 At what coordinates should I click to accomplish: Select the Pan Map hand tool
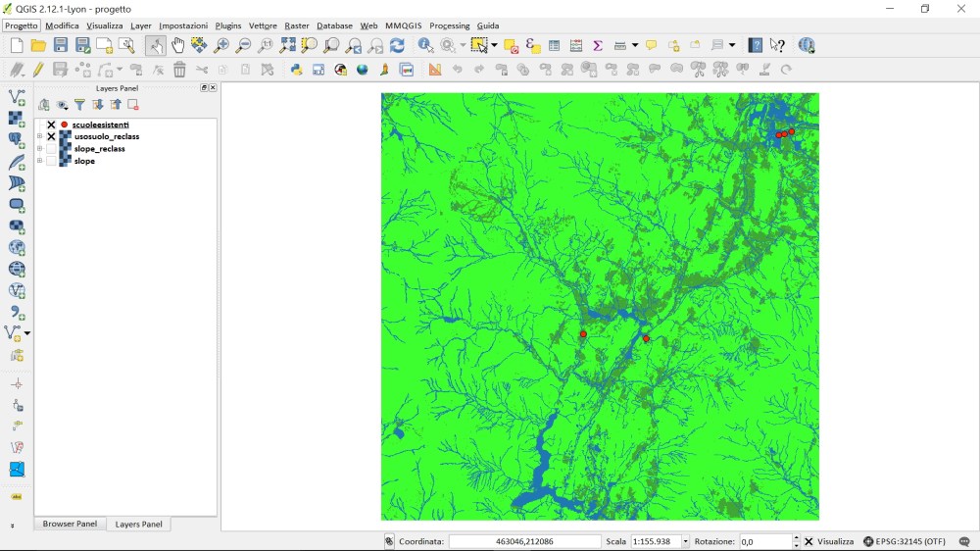click(177, 45)
